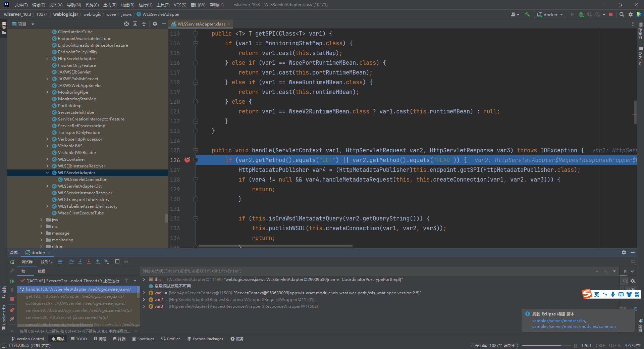The image size is (644, 349).
Task: Hide the project tool window
Action: 164,24
